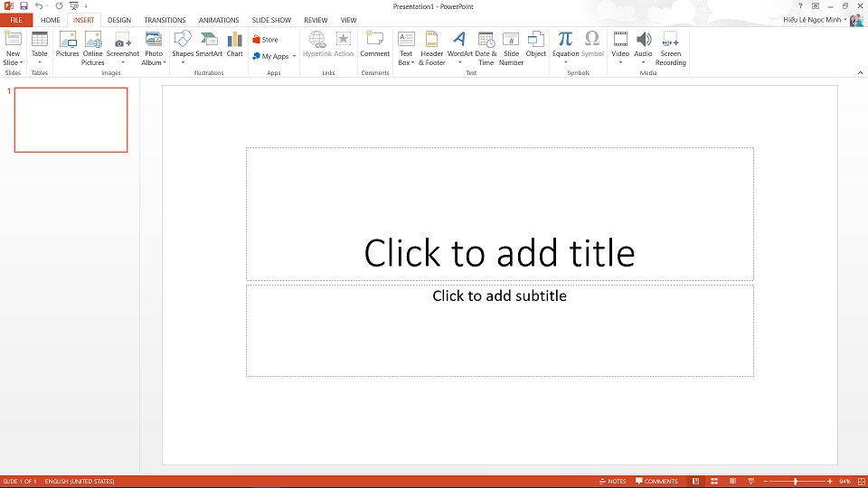The height and width of the screenshot is (488, 868).
Task: Open the FILE tab
Action: tap(16, 20)
